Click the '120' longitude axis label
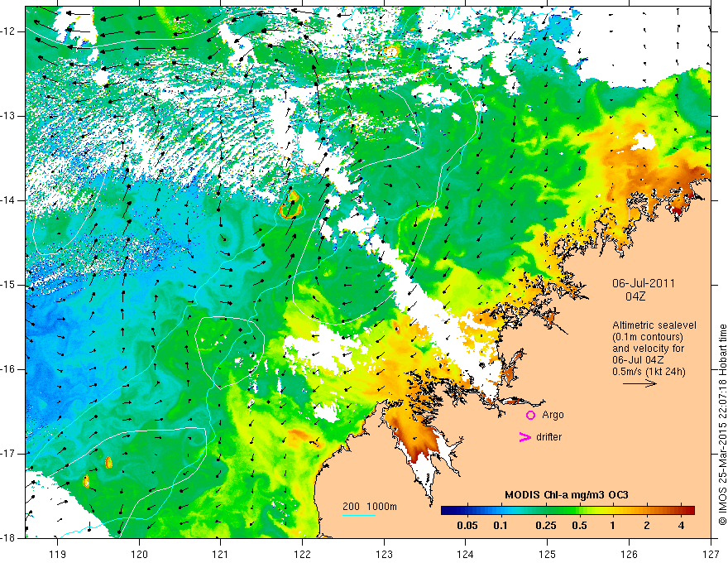This screenshot has width=728, height=563. click(x=139, y=554)
